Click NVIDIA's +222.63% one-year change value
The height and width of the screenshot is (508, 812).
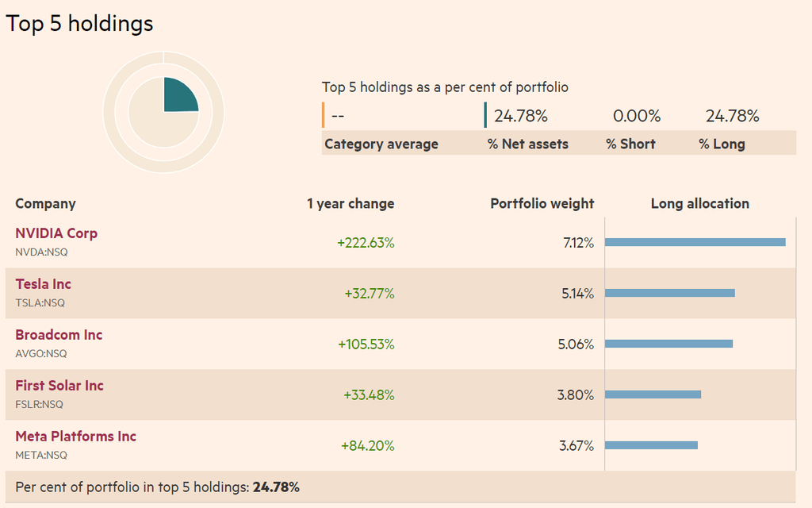click(x=366, y=243)
